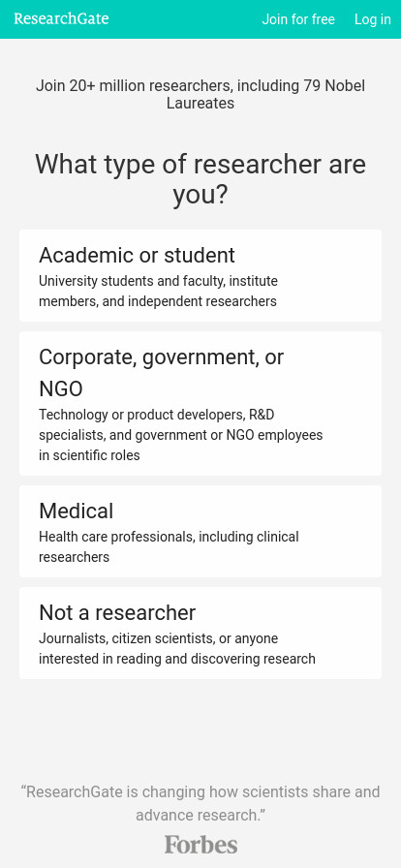Choose the Corporate, government, or NGO card
This screenshot has height=868, width=401.
pos(200,404)
